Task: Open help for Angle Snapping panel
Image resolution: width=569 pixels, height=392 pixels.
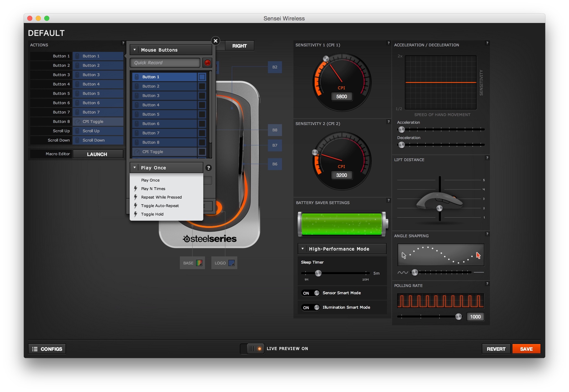Action: pos(487,234)
